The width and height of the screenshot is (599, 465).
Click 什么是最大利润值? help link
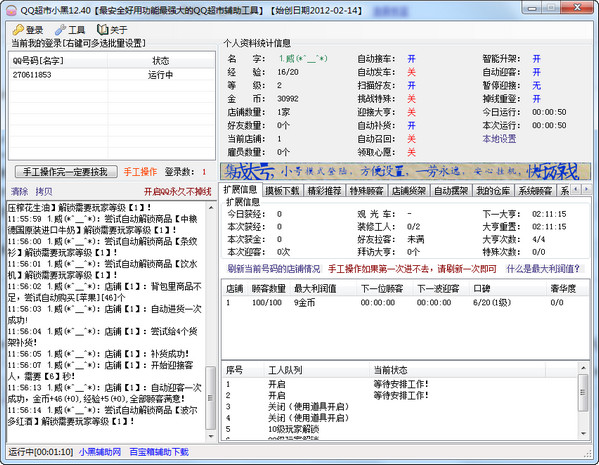tap(543, 269)
